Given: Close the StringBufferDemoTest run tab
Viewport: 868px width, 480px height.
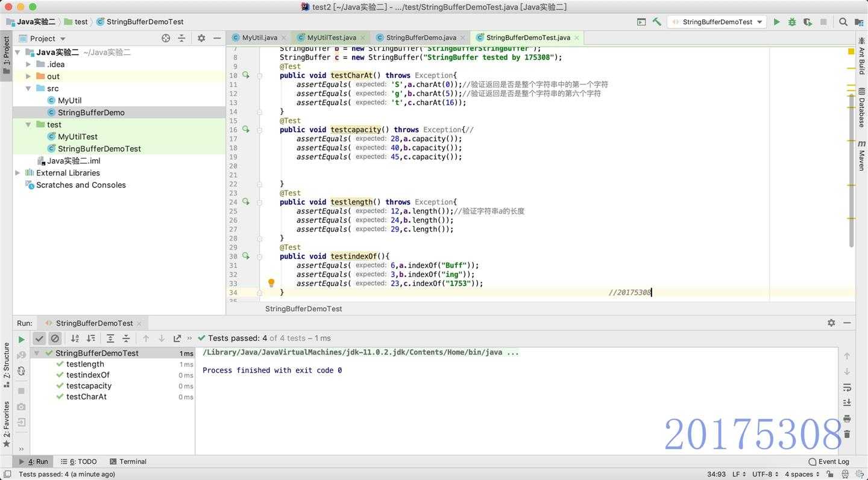Looking at the screenshot, I should click(x=139, y=323).
